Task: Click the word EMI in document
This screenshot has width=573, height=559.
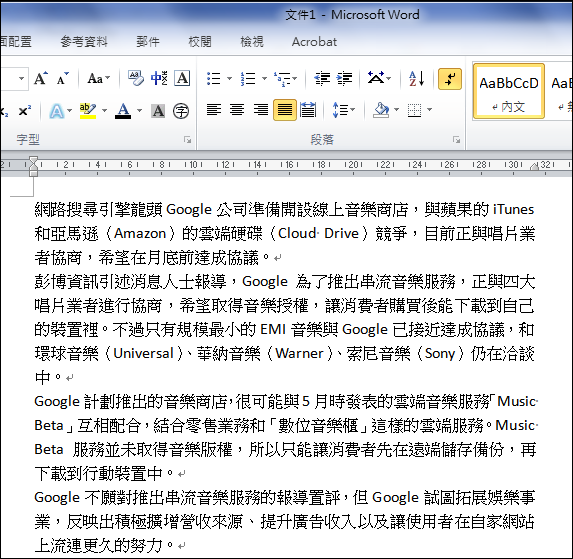Action: [x=273, y=330]
